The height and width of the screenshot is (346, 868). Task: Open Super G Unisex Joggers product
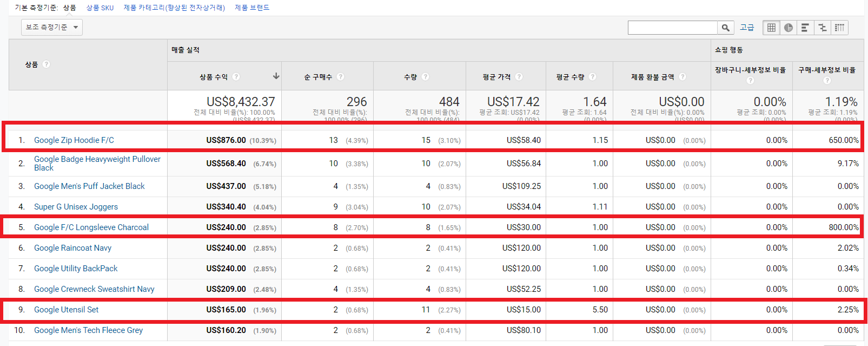coord(76,207)
